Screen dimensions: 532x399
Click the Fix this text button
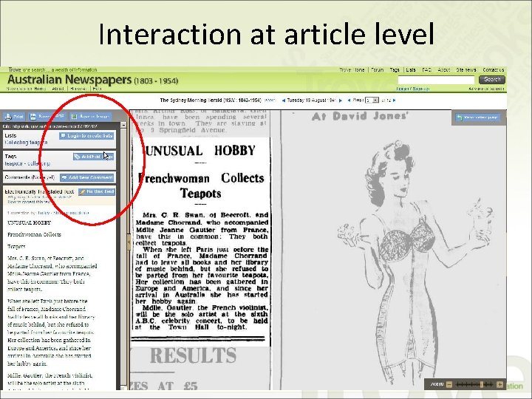tap(97, 191)
